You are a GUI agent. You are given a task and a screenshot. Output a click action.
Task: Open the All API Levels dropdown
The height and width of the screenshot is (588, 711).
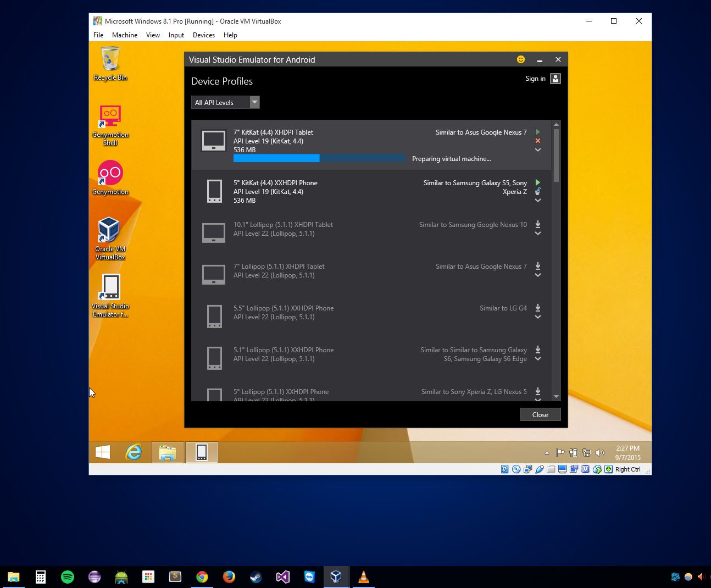pyautogui.click(x=225, y=102)
